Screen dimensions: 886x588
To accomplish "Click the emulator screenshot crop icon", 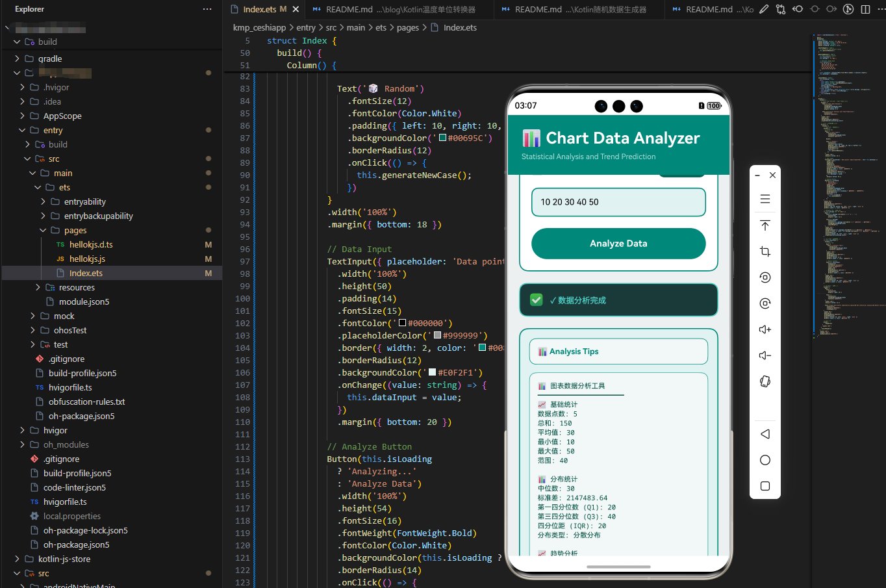I will pyautogui.click(x=765, y=251).
